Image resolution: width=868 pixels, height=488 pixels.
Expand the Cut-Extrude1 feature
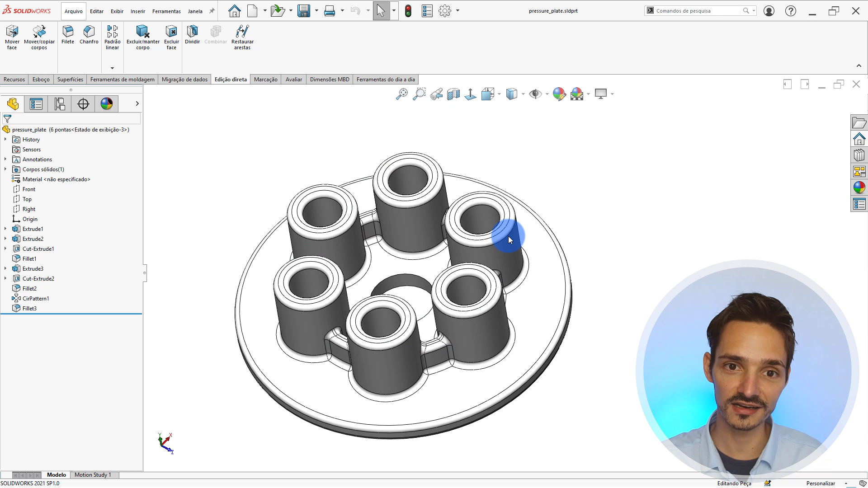pyautogui.click(x=5, y=249)
